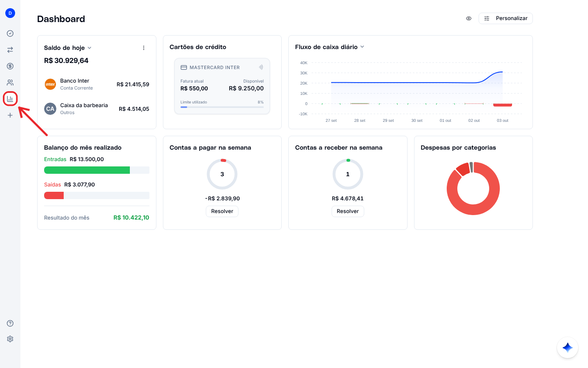Open the dollar coin icon in sidebar

point(10,66)
